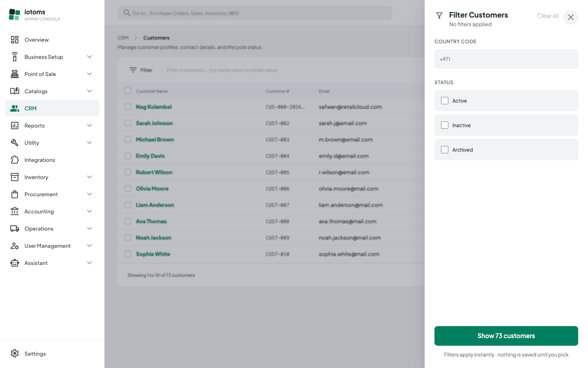Screen dimensions: 588x368
Task: Expand the Business Setup chevron
Action: [x=89, y=57]
